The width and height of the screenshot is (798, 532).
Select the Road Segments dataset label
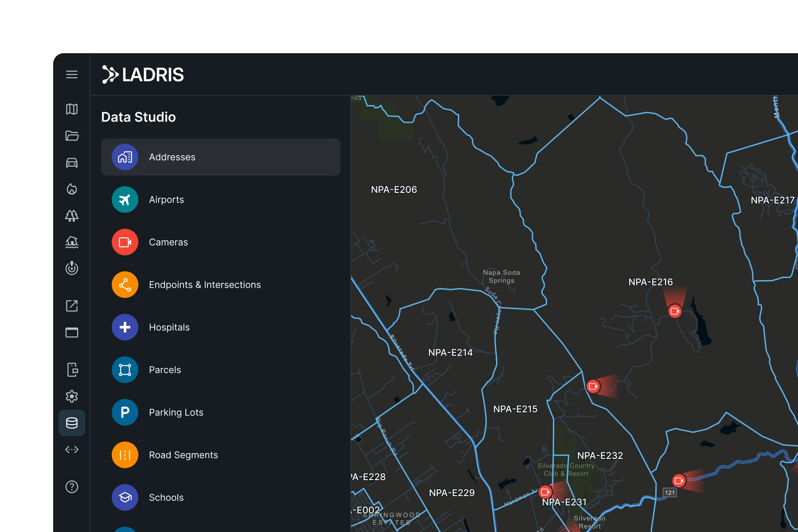coord(184,455)
